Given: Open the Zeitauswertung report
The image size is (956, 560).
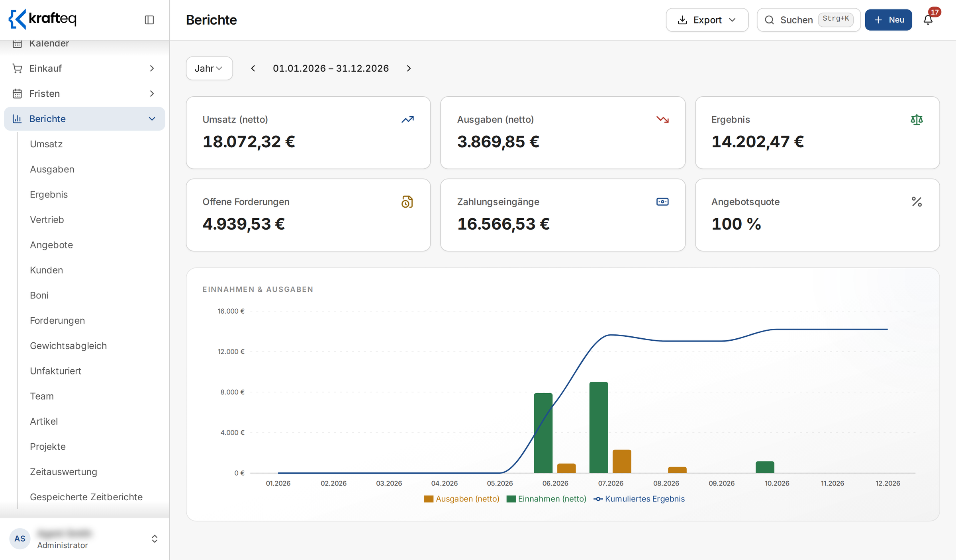Looking at the screenshot, I should (64, 472).
